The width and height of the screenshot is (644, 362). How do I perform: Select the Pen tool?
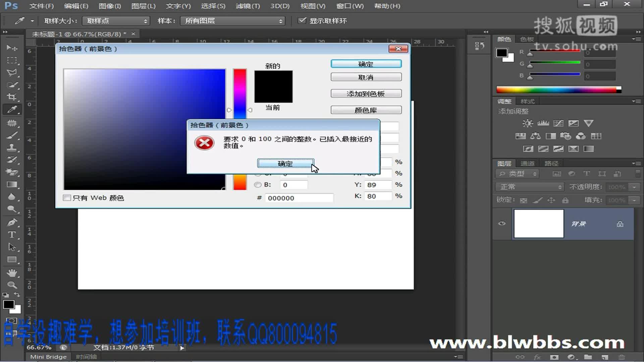coord(12,222)
